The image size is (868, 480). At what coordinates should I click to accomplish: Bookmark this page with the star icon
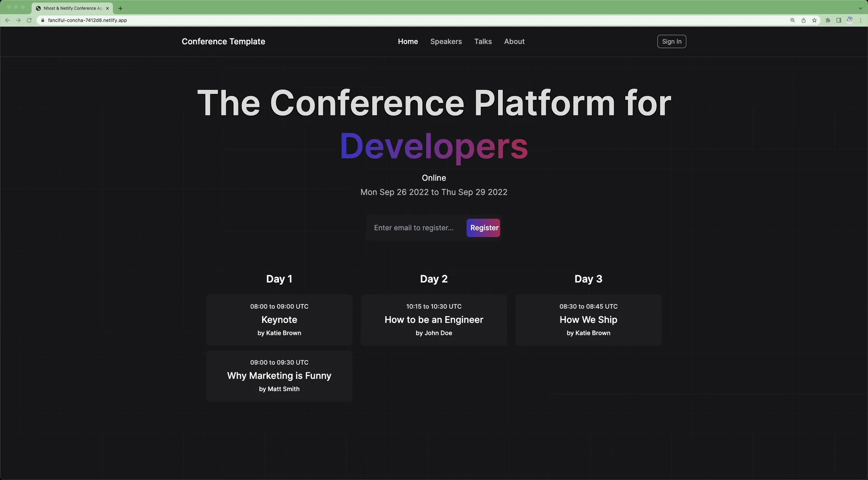814,20
